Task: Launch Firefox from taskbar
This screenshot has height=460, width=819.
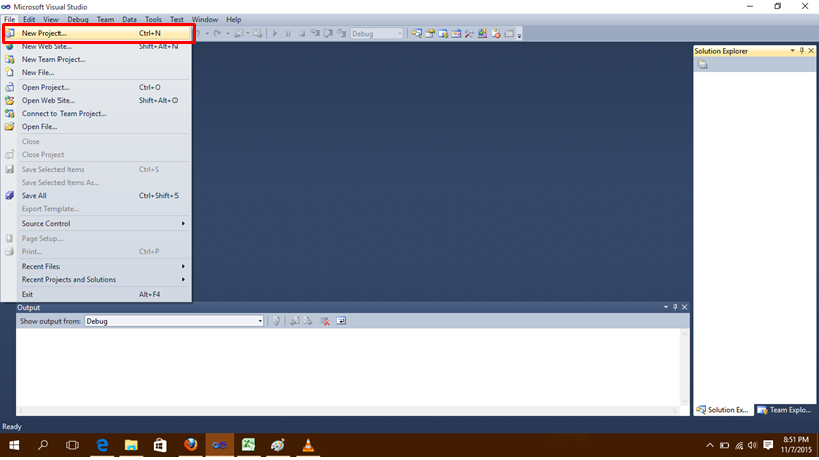Action: [190, 445]
